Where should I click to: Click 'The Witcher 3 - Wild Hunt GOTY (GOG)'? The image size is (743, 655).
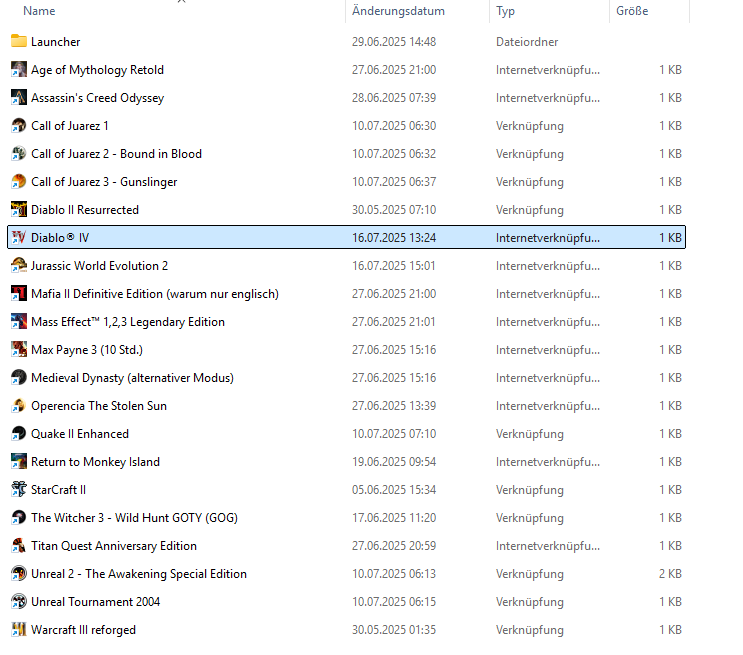pos(134,518)
